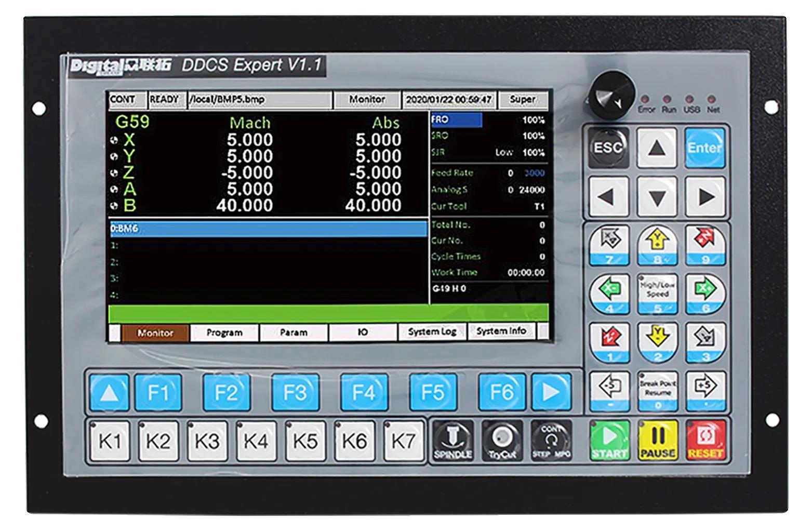The height and width of the screenshot is (531, 812).
Task: Tap the +5 arrow key
Action: pos(705,391)
